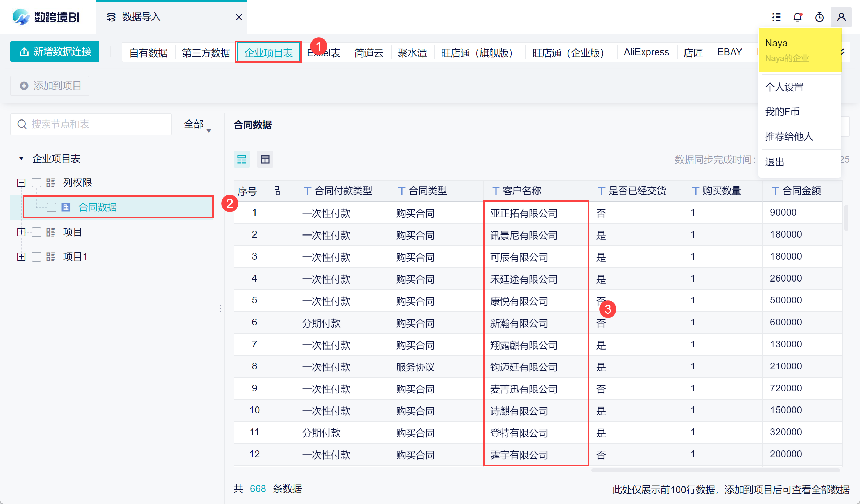Screen dimensions: 860x504
Task: Open the 简道云 tab
Action: point(369,53)
